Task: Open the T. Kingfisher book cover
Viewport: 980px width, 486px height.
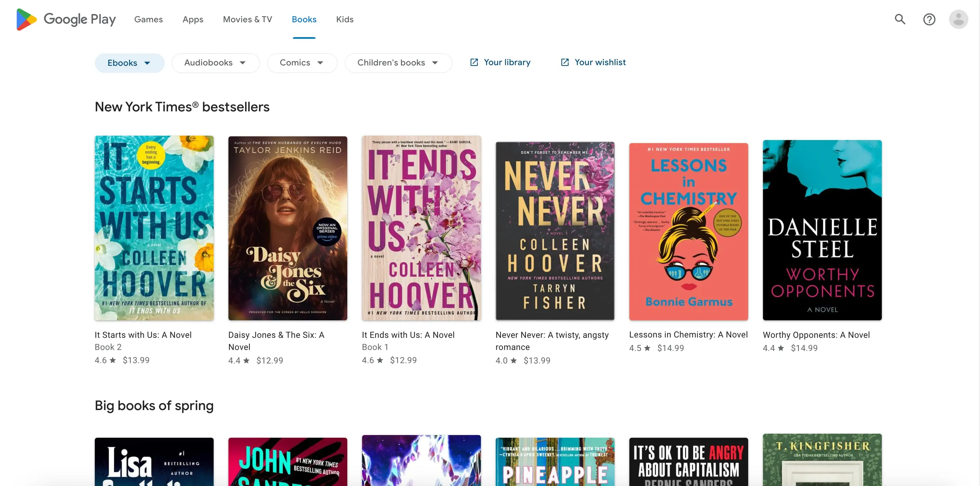Action: click(x=822, y=460)
